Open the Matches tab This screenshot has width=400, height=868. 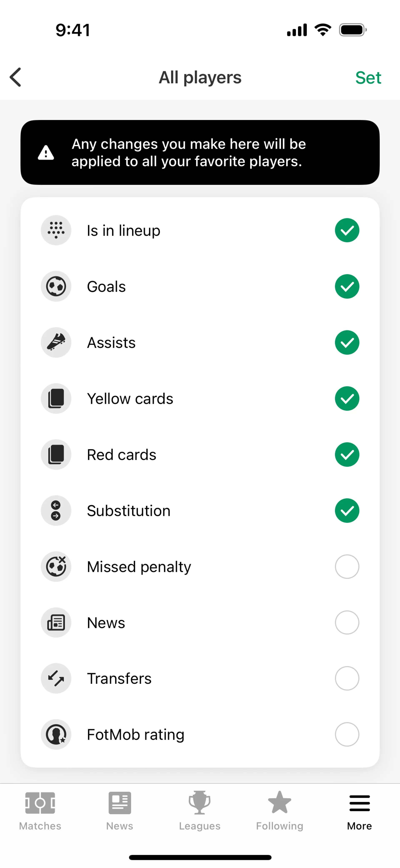40,811
